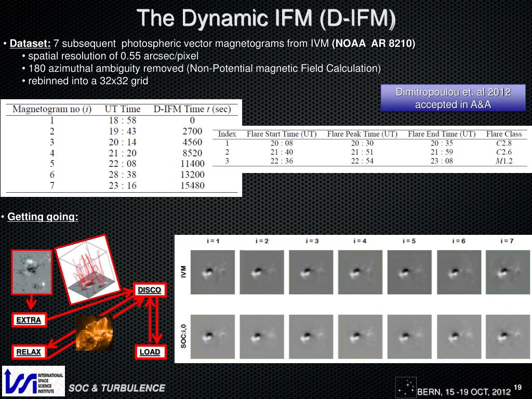
Task: Click the Flare Class column header
Action: (504, 134)
